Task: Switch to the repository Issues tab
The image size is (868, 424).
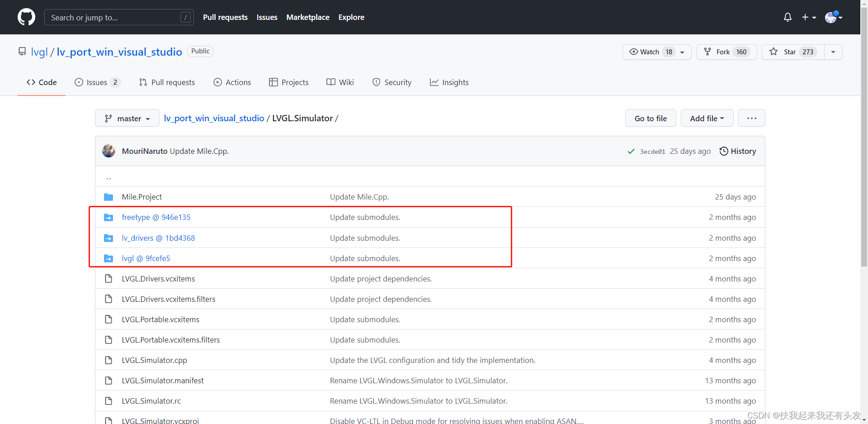Action: (x=97, y=82)
